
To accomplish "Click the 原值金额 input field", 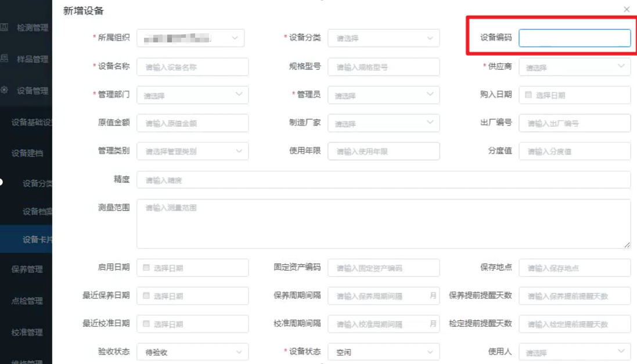I will (x=193, y=123).
